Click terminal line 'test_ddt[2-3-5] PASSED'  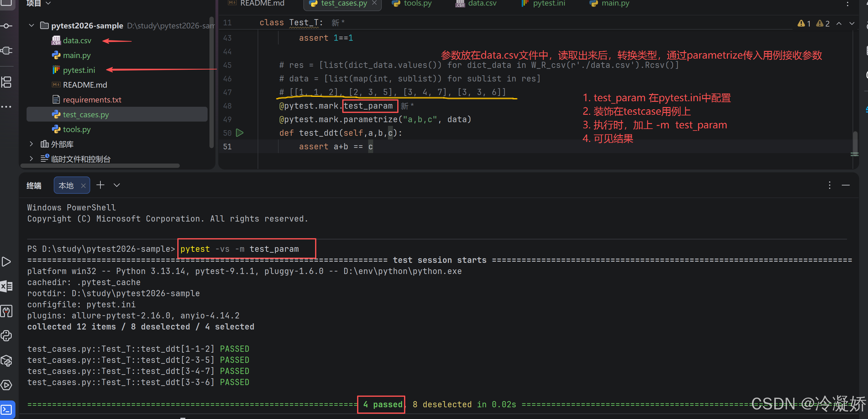click(138, 360)
